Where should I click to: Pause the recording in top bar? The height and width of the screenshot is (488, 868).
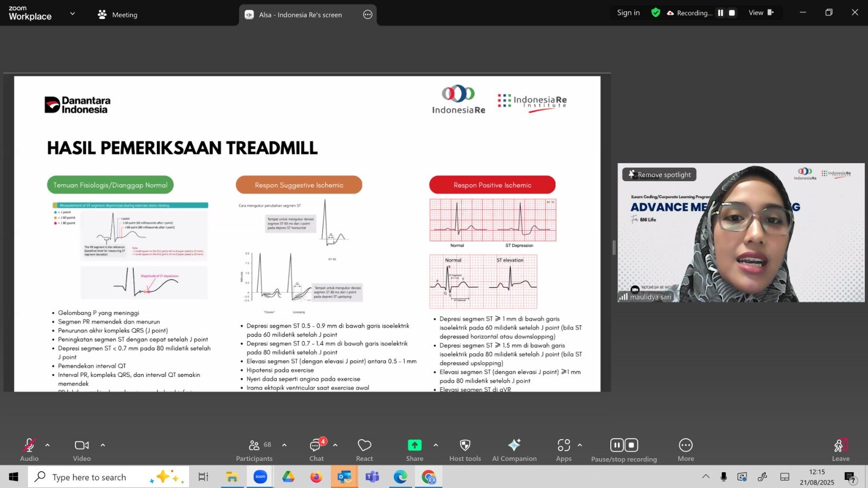pos(720,13)
